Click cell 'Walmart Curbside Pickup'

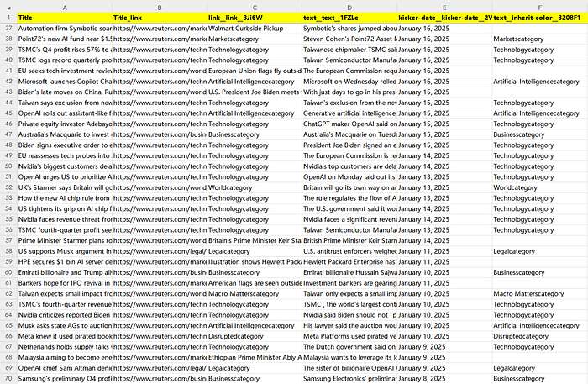255,28
